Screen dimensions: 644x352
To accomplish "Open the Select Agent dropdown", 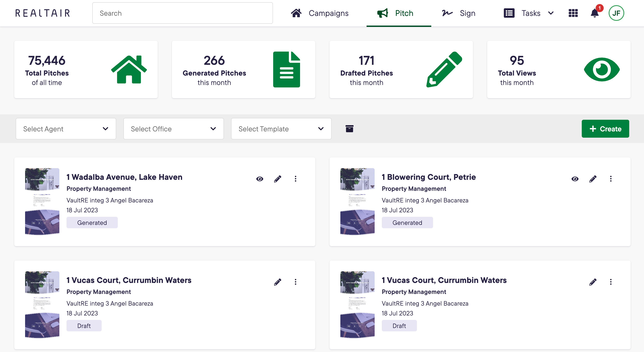I will tap(66, 129).
